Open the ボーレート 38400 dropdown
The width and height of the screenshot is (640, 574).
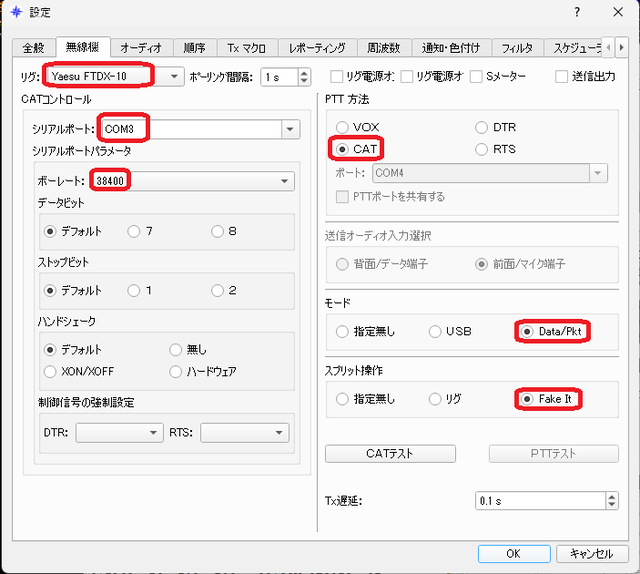coord(193,181)
